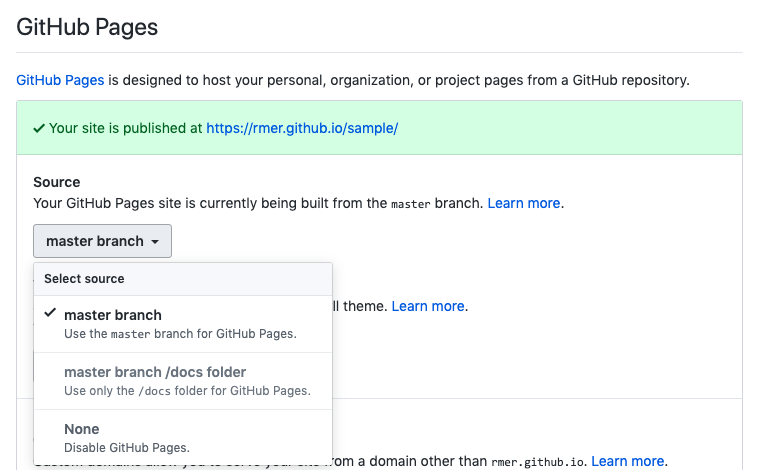The width and height of the screenshot is (783, 470).
Task: Click the rmer.github.io code text
Action: [x=537, y=462]
